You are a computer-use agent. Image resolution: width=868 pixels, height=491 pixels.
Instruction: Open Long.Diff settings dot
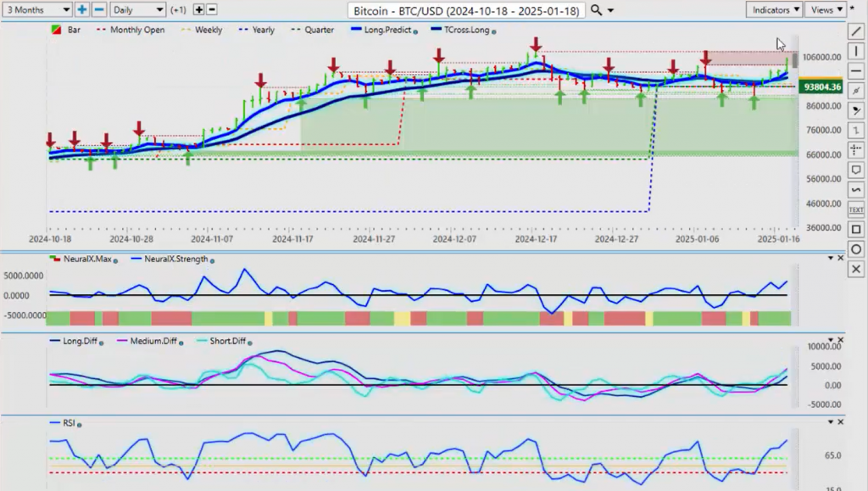pyautogui.click(x=102, y=343)
